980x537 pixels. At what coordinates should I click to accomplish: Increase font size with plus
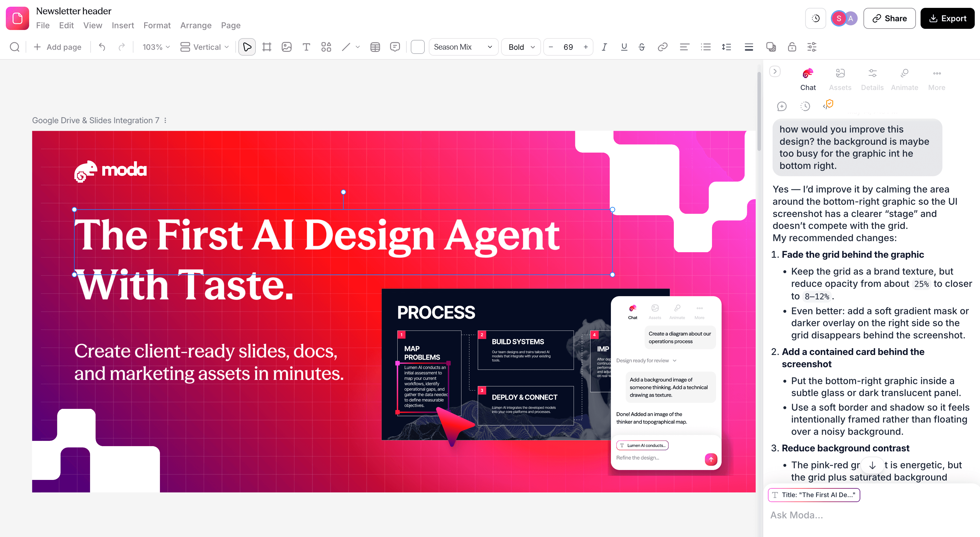tap(586, 47)
